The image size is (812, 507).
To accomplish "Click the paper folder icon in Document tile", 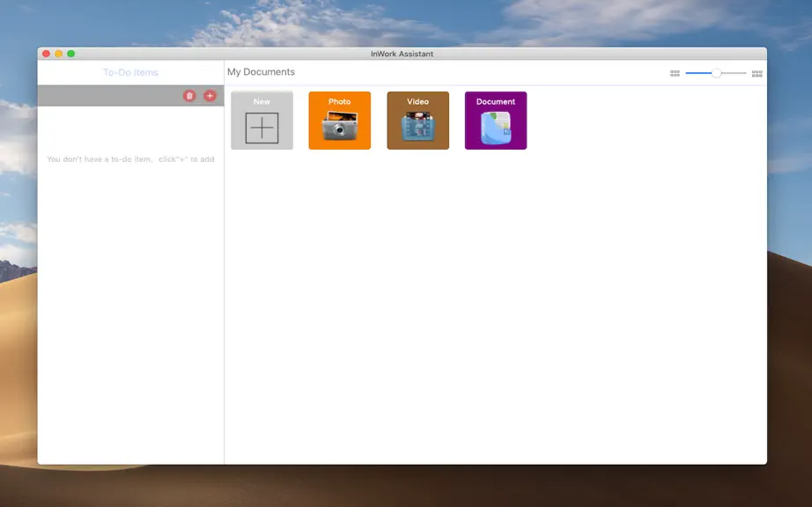I will [x=496, y=128].
